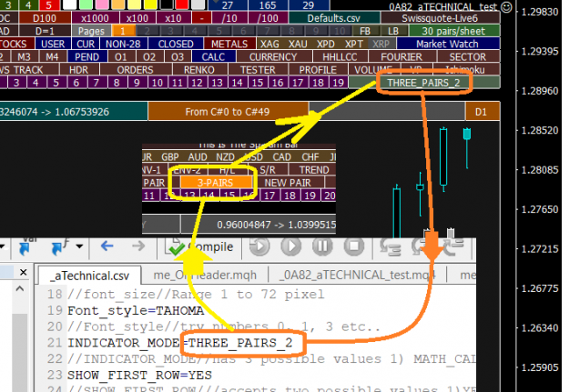This screenshot has height=392, width=569.
Task: Click the /100 divider button
Action: click(268, 18)
